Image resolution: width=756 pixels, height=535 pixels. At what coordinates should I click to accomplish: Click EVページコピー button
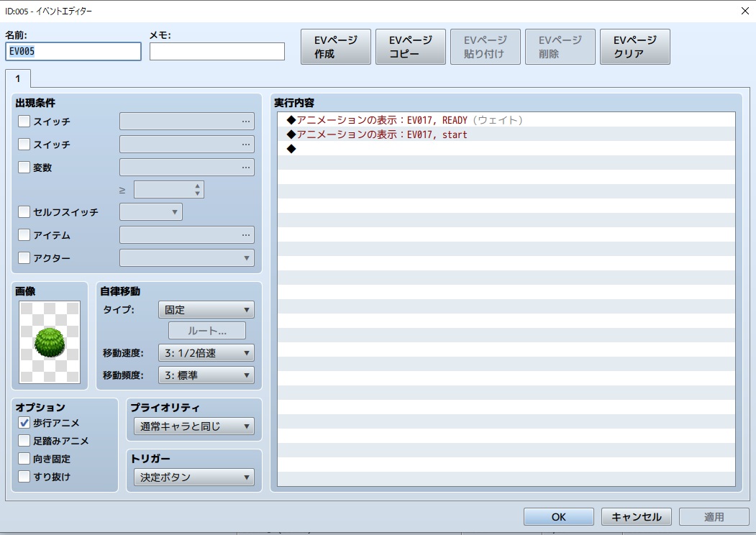point(410,47)
